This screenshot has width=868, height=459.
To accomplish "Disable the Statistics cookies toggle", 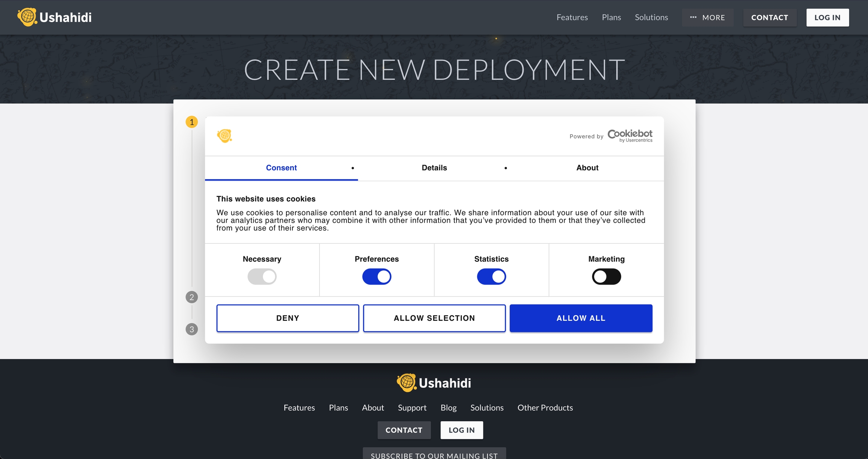I will 492,276.
